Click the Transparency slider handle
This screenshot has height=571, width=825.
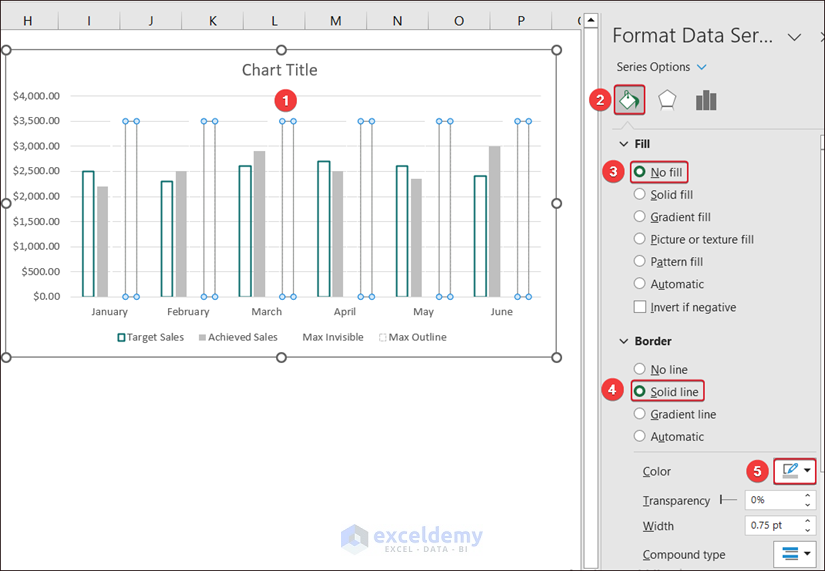click(721, 499)
